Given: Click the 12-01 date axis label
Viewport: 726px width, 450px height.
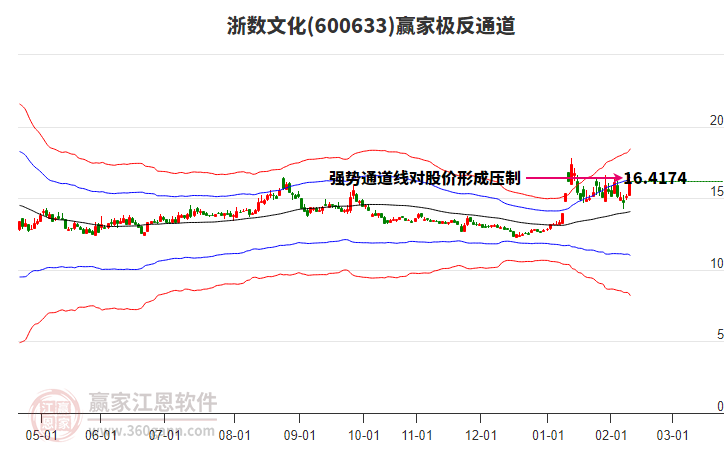Looking at the screenshot, I should [x=481, y=435].
